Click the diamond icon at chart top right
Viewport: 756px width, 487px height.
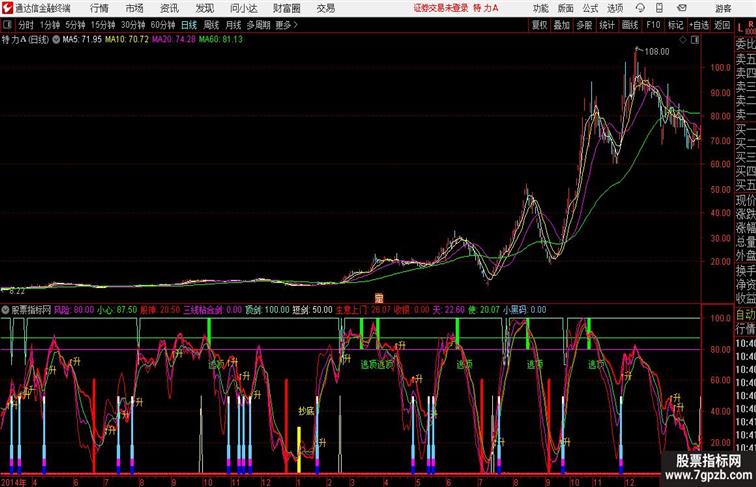click(x=683, y=40)
